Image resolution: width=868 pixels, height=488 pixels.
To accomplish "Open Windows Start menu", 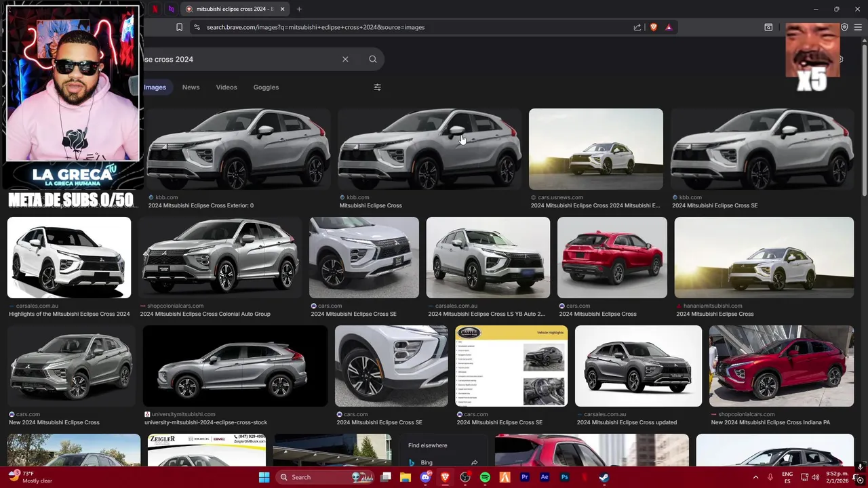I will 264,477.
